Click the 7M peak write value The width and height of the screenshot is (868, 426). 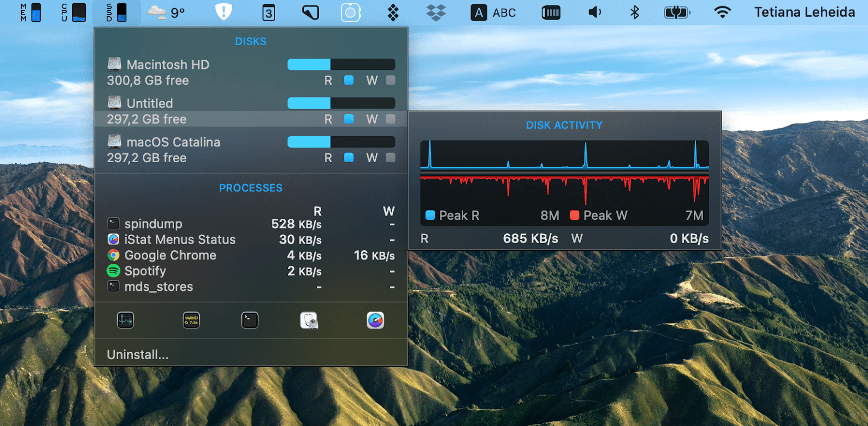(x=694, y=215)
